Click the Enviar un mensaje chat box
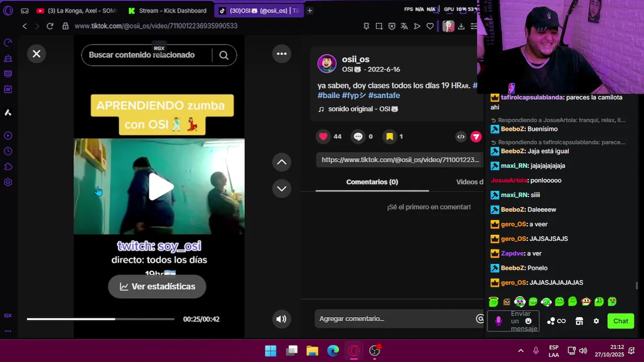 pos(513,321)
